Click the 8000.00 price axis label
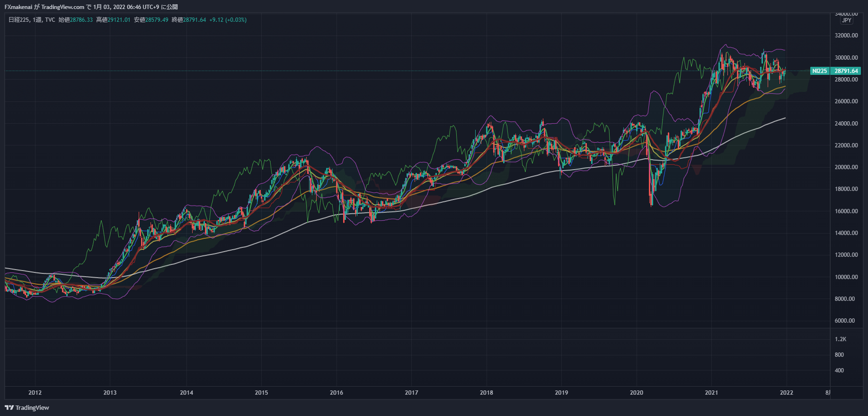The height and width of the screenshot is (416, 868). coord(845,299)
